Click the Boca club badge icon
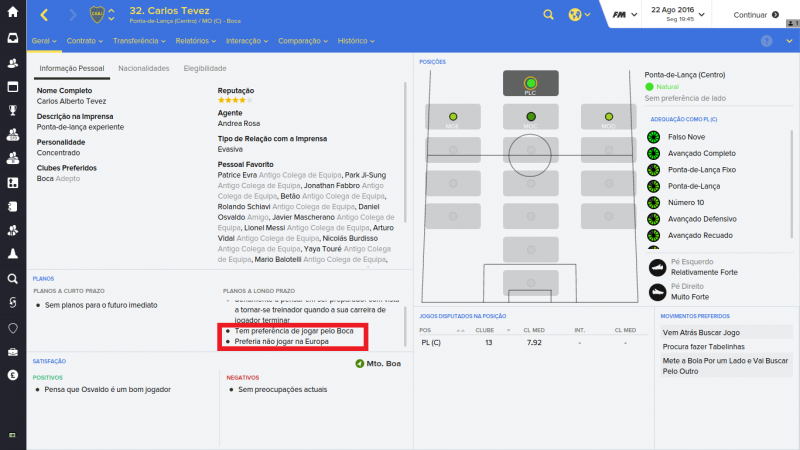This screenshot has width=800, height=450. [95, 15]
